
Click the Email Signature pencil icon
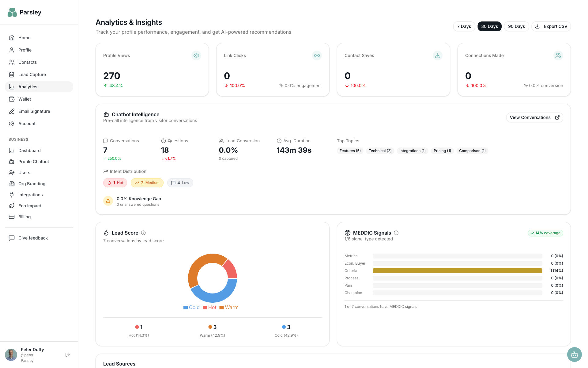coord(12,111)
